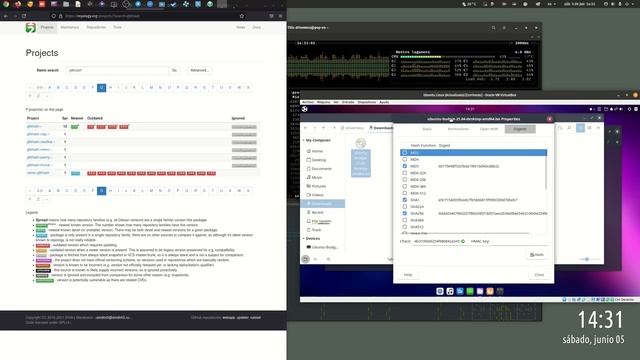
Task: Open Trash in file manager sidebar
Action: pos(316,230)
